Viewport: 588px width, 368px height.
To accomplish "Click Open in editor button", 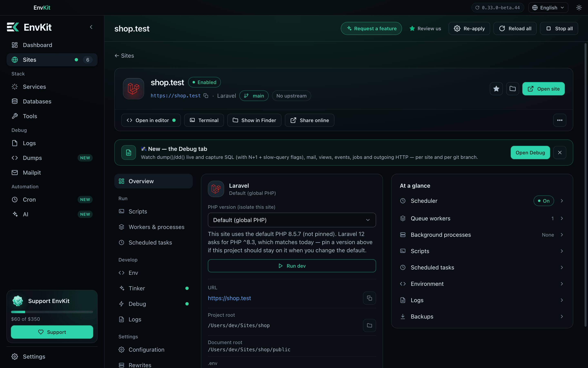I will coord(151,120).
